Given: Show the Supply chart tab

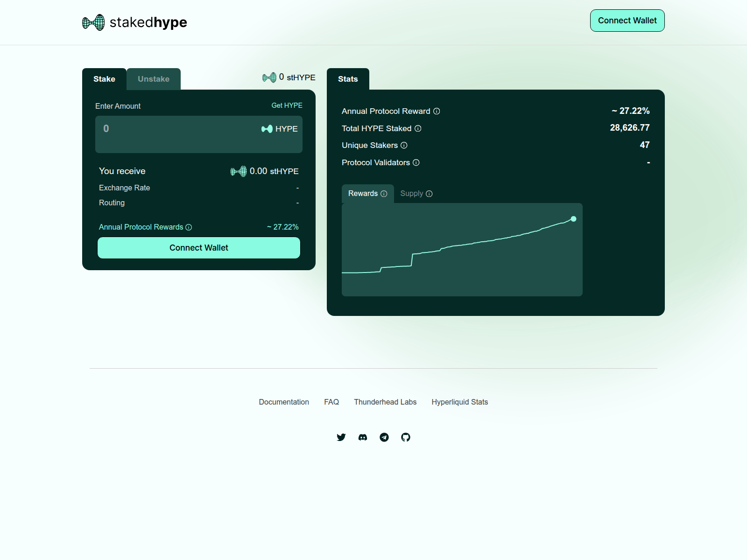Looking at the screenshot, I should click(416, 194).
